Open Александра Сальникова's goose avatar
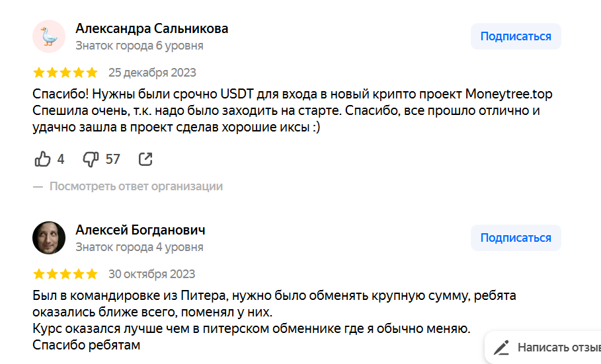Image resolution: width=601 pixels, height=364 pixels. 49,36
